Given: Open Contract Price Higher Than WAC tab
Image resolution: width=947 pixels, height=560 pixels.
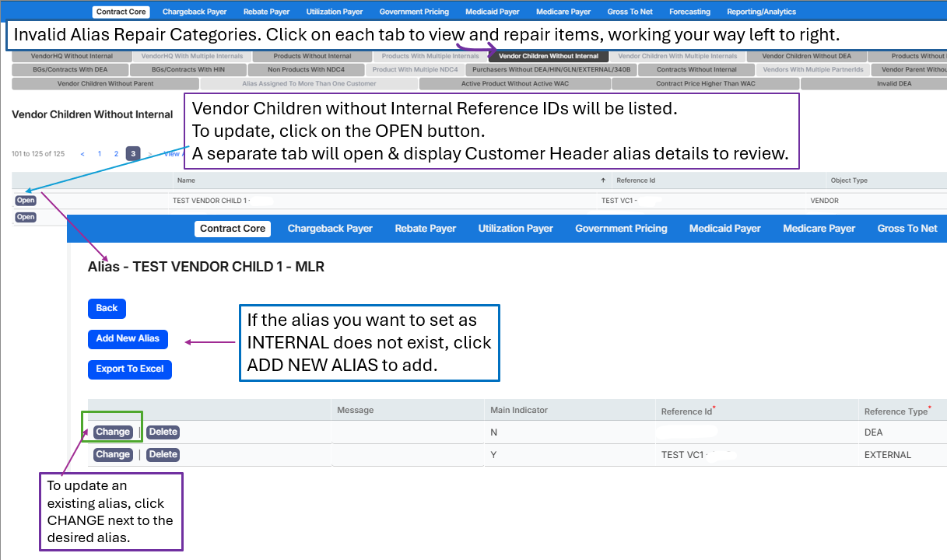Looking at the screenshot, I should pyautogui.click(x=706, y=84).
